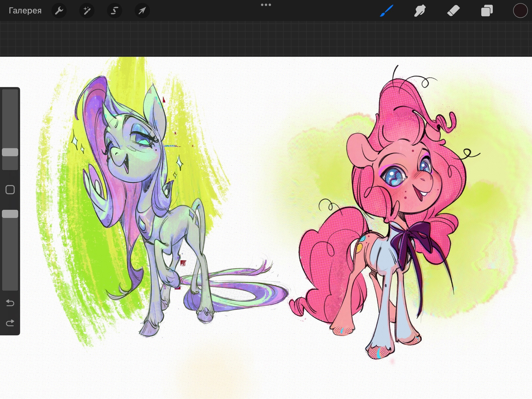
Task: Open the Actions wrench menu
Action: pyautogui.click(x=59, y=11)
